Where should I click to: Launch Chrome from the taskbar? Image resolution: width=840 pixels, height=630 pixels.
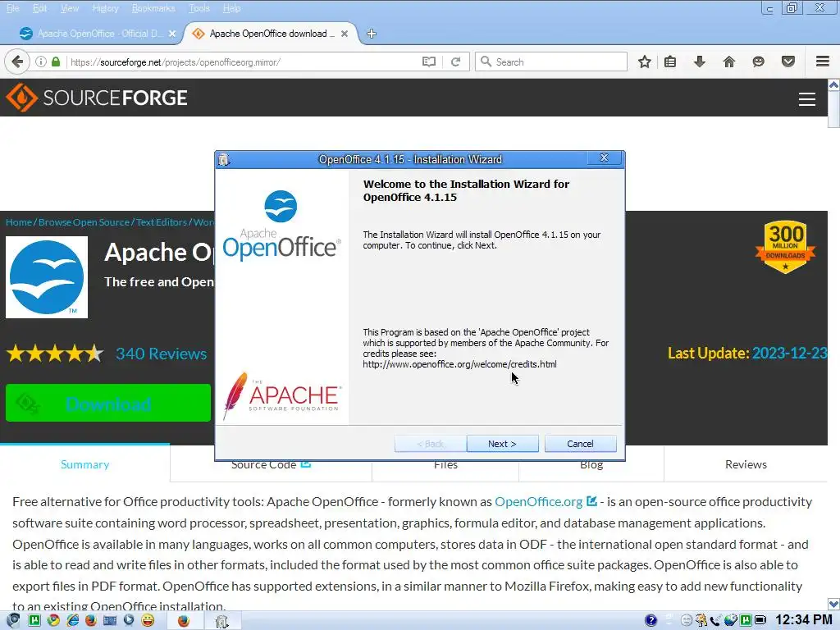pyautogui.click(x=53, y=620)
